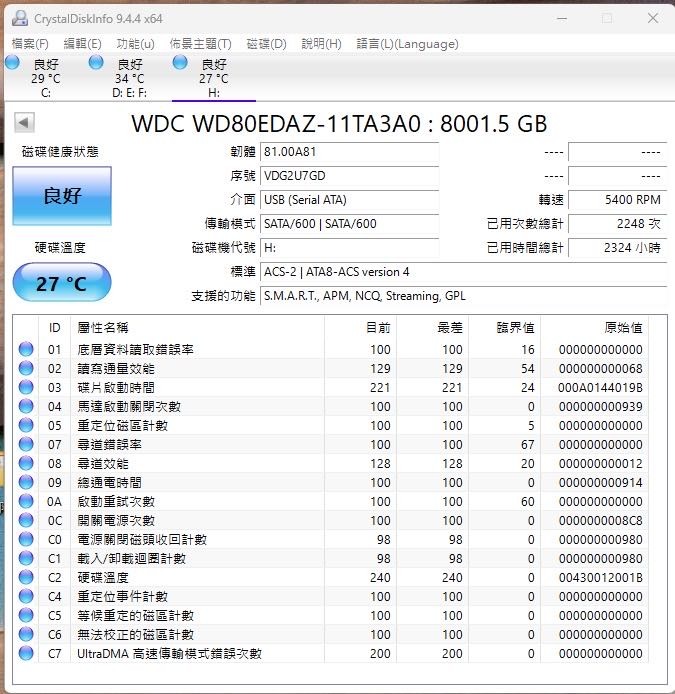Open the 檔案(F) menu
Image resolution: width=675 pixels, height=694 pixels.
coord(30,44)
